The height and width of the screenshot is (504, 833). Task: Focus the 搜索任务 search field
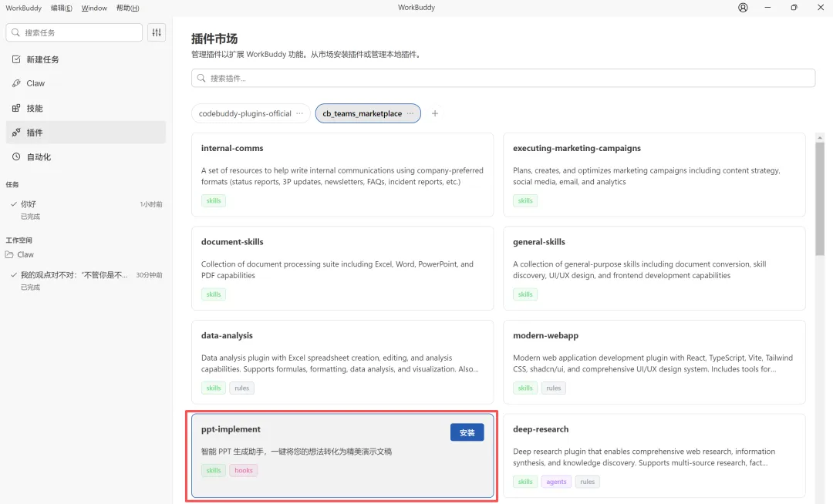pos(74,32)
